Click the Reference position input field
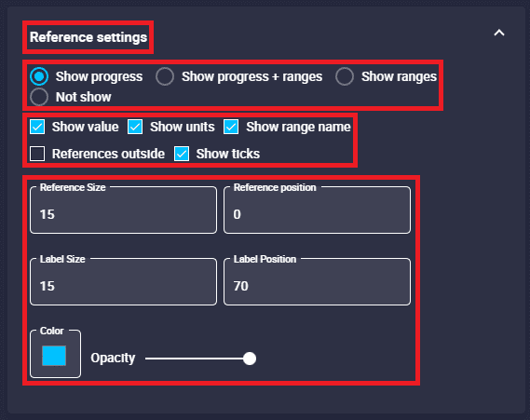 pos(317,210)
